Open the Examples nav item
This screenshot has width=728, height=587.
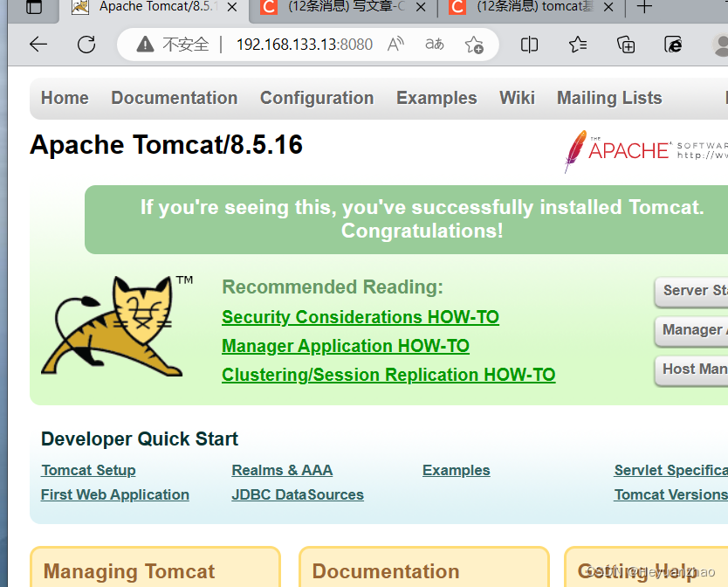pyautogui.click(x=436, y=98)
